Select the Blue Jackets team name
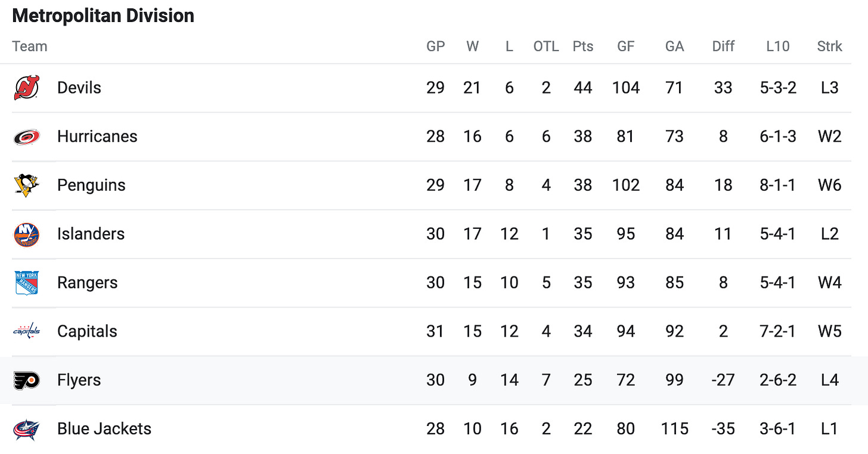 click(104, 429)
